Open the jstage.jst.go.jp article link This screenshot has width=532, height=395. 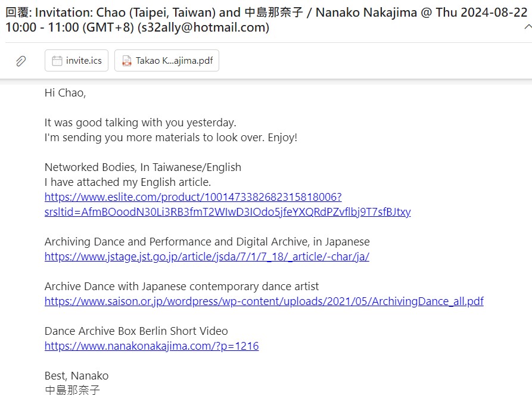(x=207, y=257)
